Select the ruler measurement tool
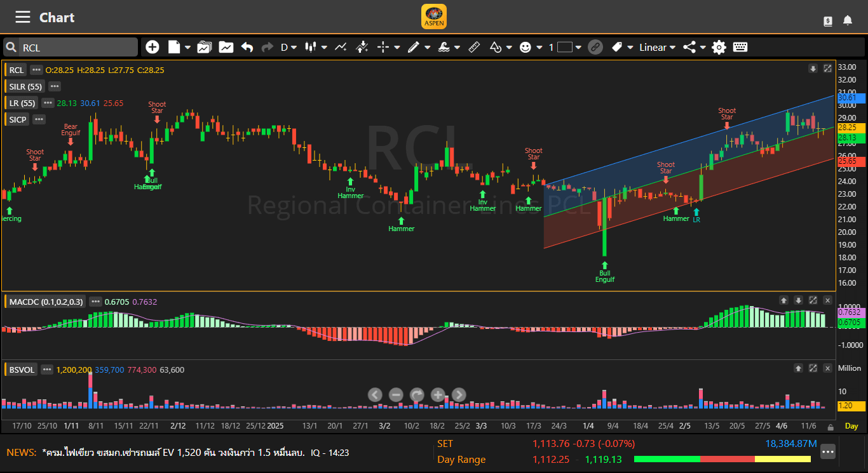Image resolution: width=868 pixels, height=473 pixels. tap(474, 47)
